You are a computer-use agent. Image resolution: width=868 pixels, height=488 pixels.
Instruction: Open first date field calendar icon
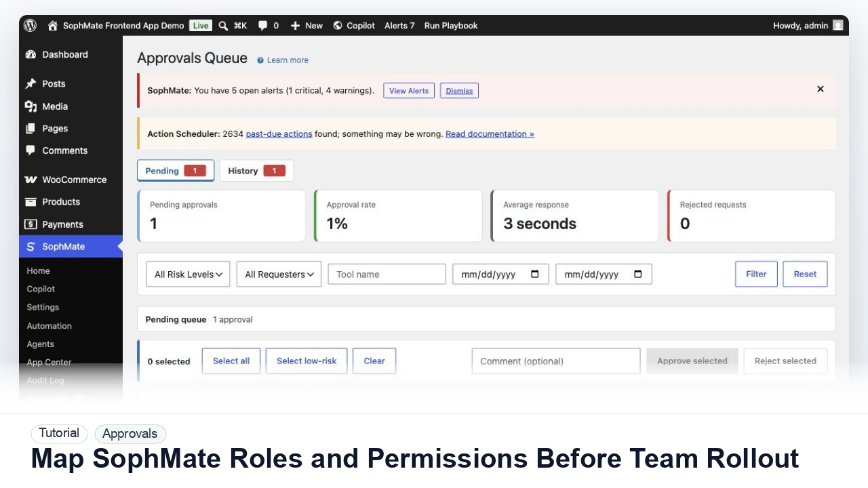pos(535,274)
